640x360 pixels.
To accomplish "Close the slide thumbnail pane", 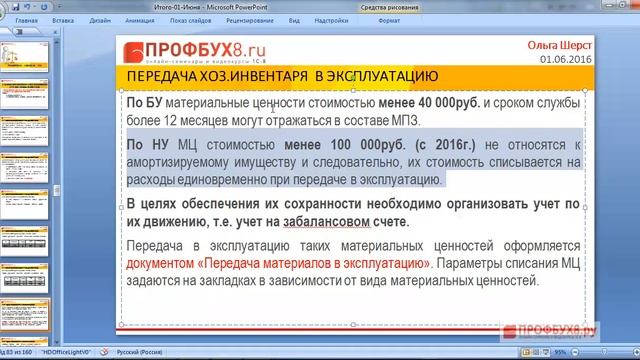I will (x=56, y=32).
